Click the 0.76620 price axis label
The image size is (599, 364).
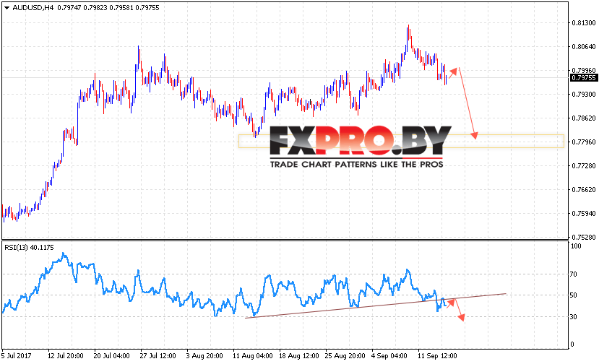pos(583,189)
